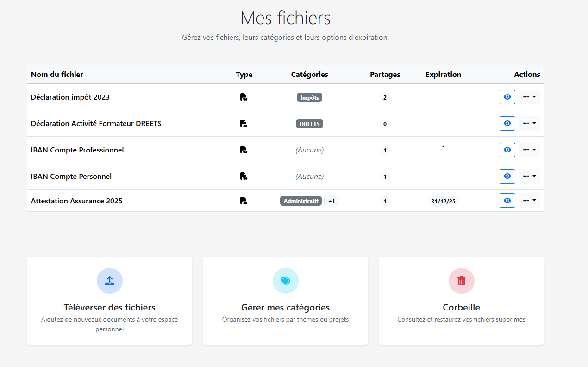Click the file type icon for IBAN Compte Professionnel
Image resolution: width=588 pixels, height=367 pixels.
244,150
